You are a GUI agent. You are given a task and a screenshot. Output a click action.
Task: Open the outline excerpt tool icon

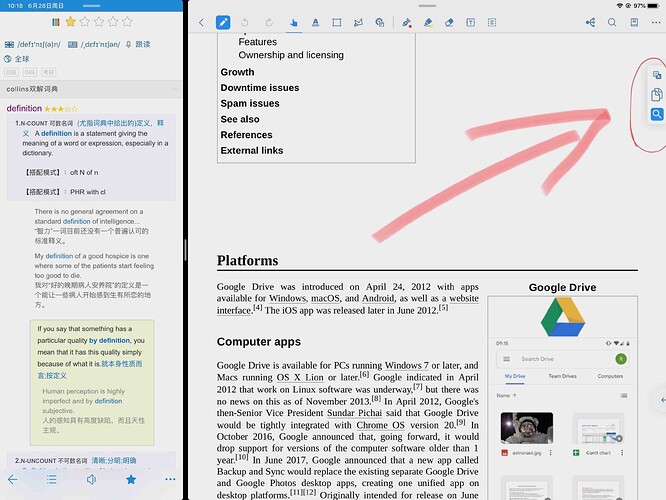pos(492,23)
